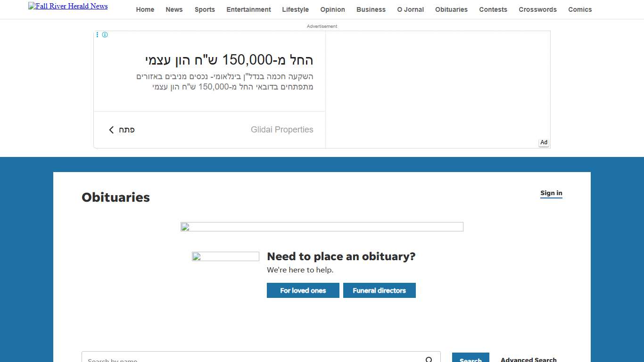Click the small Ad badge
Image resolution: width=644 pixels, height=362 pixels.
tap(544, 142)
